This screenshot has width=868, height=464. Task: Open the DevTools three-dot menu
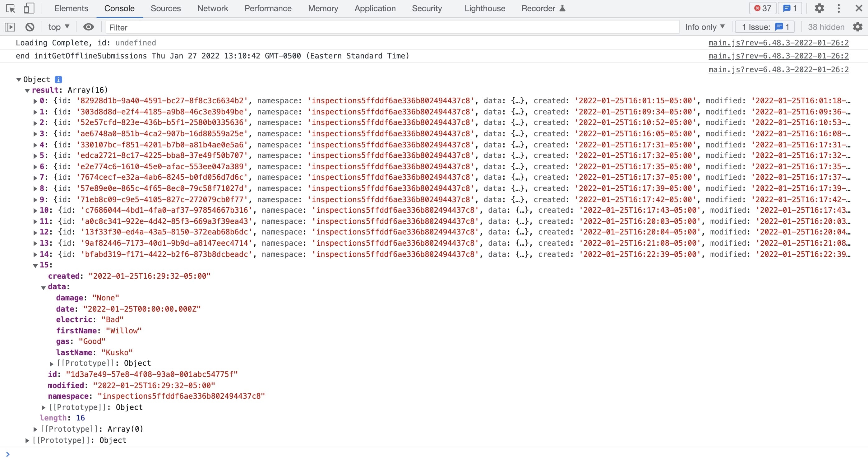(x=839, y=8)
